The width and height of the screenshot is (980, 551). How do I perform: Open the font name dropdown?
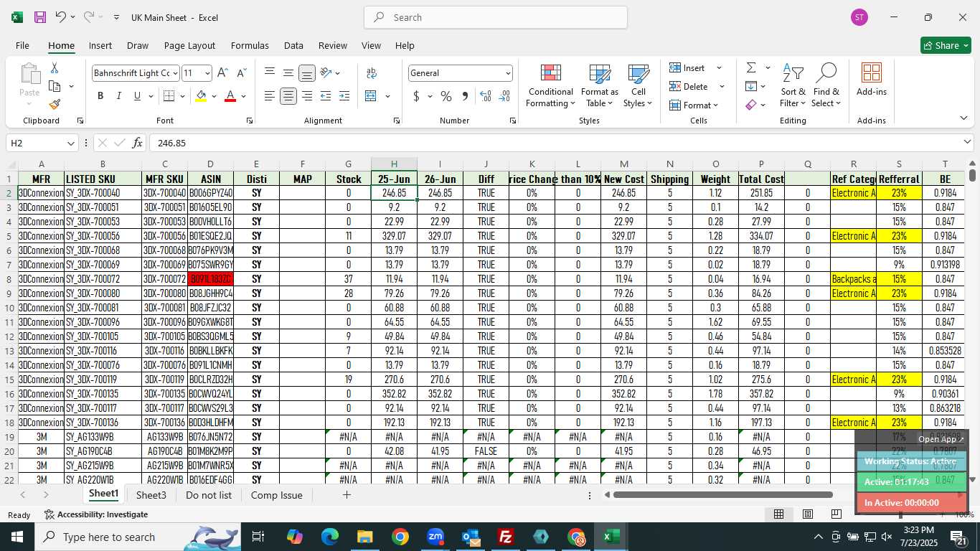175,73
